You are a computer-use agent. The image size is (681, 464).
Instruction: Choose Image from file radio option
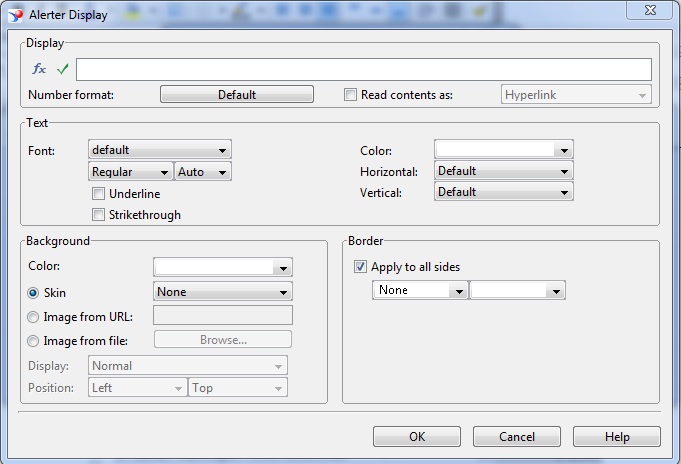(x=35, y=341)
